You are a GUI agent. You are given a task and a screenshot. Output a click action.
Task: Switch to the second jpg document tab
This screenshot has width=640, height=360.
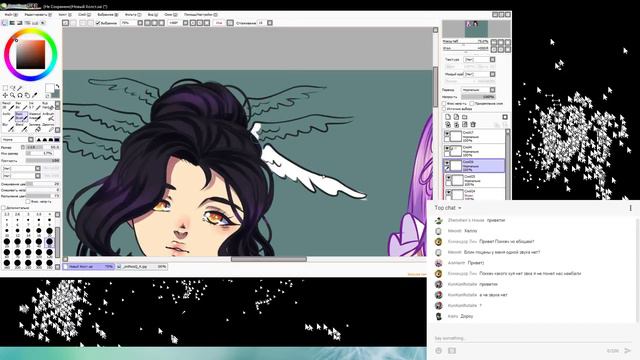point(142,267)
